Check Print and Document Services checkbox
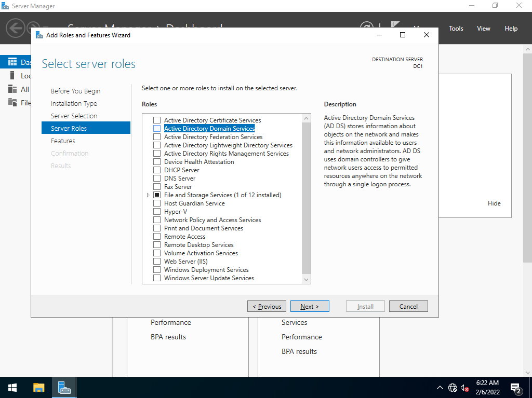Screen dimensions: 532x398 pyautogui.click(x=157, y=228)
